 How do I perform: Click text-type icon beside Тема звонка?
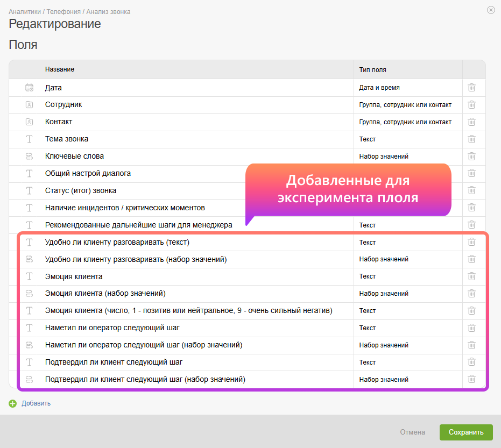[30, 139]
